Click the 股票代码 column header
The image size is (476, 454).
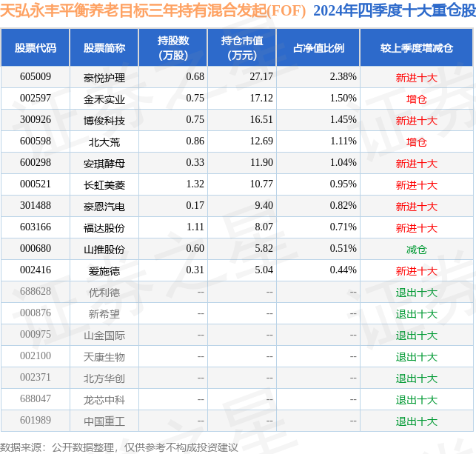click(36, 48)
